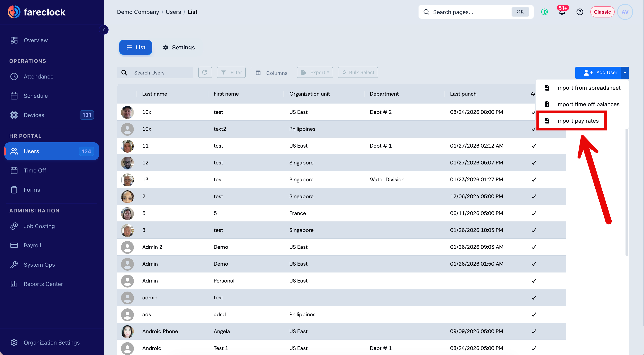The width and height of the screenshot is (644, 355).
Task: Open the Filter options
Action: [x=231, y=72]
